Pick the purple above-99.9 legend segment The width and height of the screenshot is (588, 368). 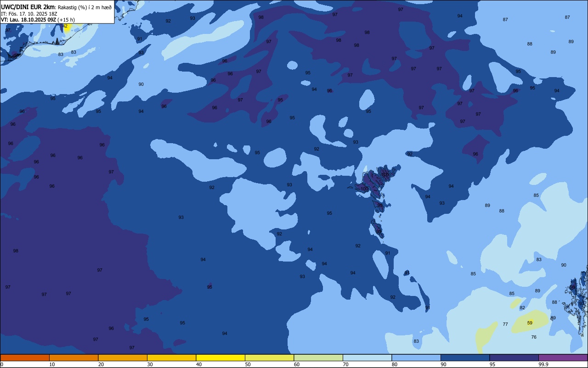coord(563,357)
